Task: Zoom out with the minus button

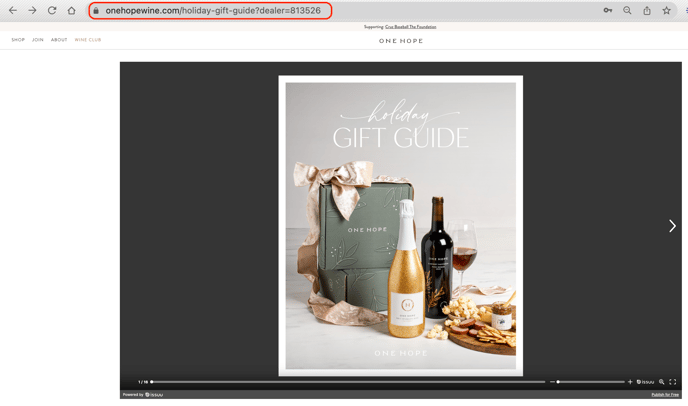Action: [552, 382]
